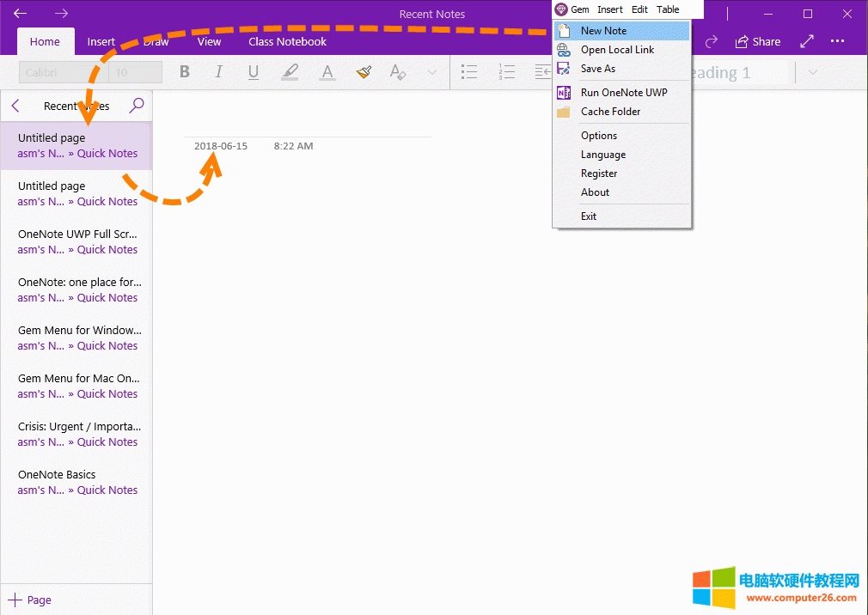Click the Share button
The height and width of the screenshot is (615, 868).
758,41
